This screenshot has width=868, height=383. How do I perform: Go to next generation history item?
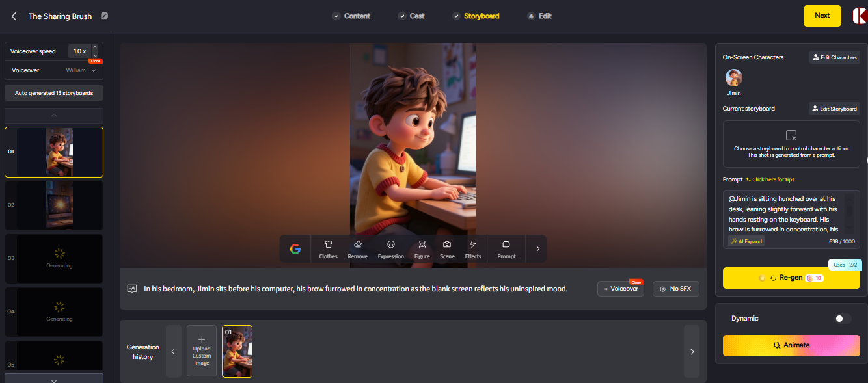(692, 352)
